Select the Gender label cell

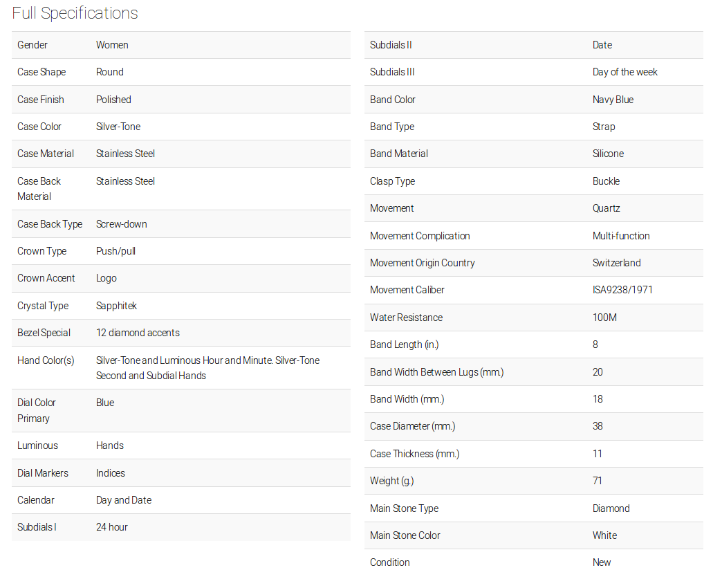pyautogui.click(x=33, y=45)
